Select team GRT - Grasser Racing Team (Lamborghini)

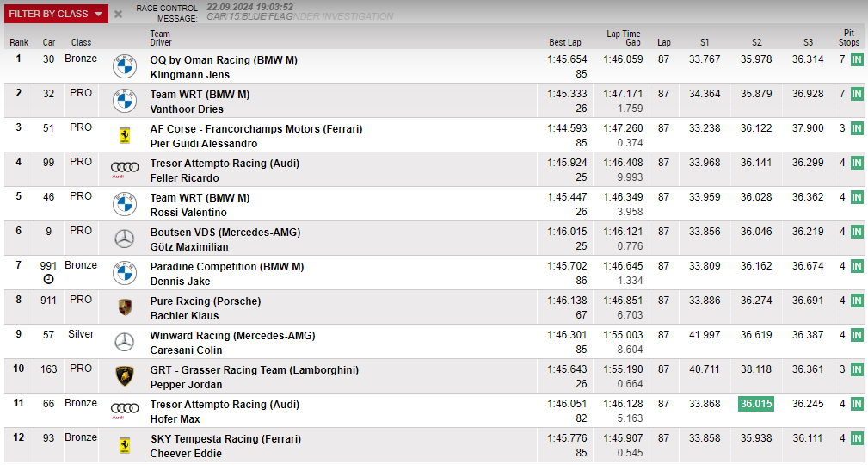point(254,369)
